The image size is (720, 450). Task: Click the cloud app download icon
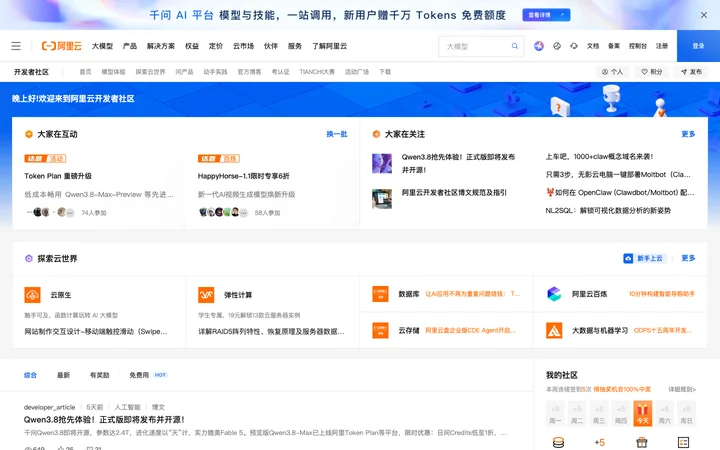[574, 46]
